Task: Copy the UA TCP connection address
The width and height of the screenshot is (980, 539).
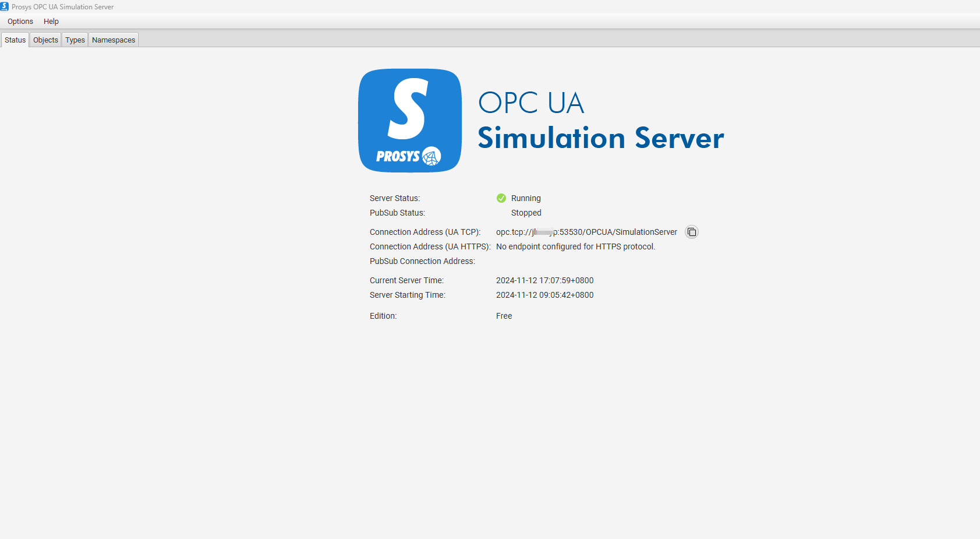Action: coord(691,232)
